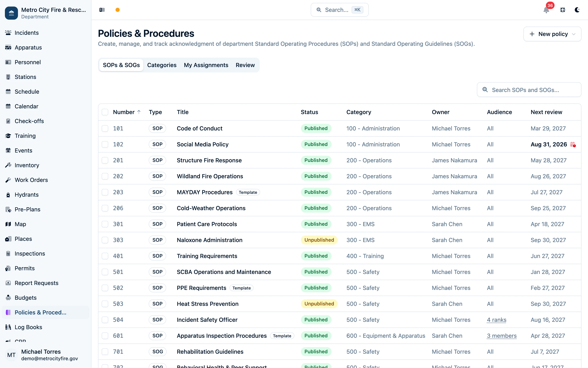Open notifications bell with 36 badge
The width and height of the screenshot is (588, 368).
[546, 10]
